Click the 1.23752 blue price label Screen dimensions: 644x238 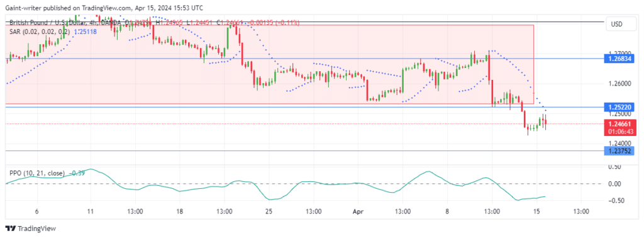[x=619, y=150]
